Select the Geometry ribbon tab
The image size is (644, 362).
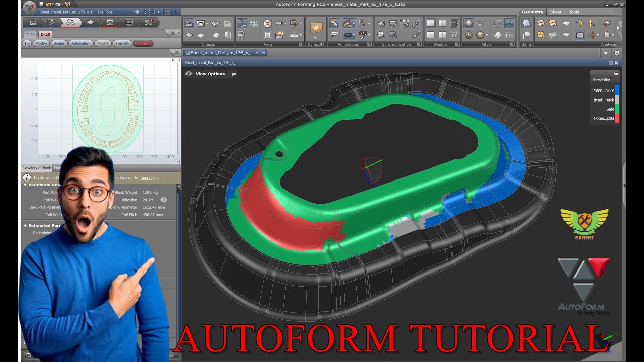tap(532, 12)
